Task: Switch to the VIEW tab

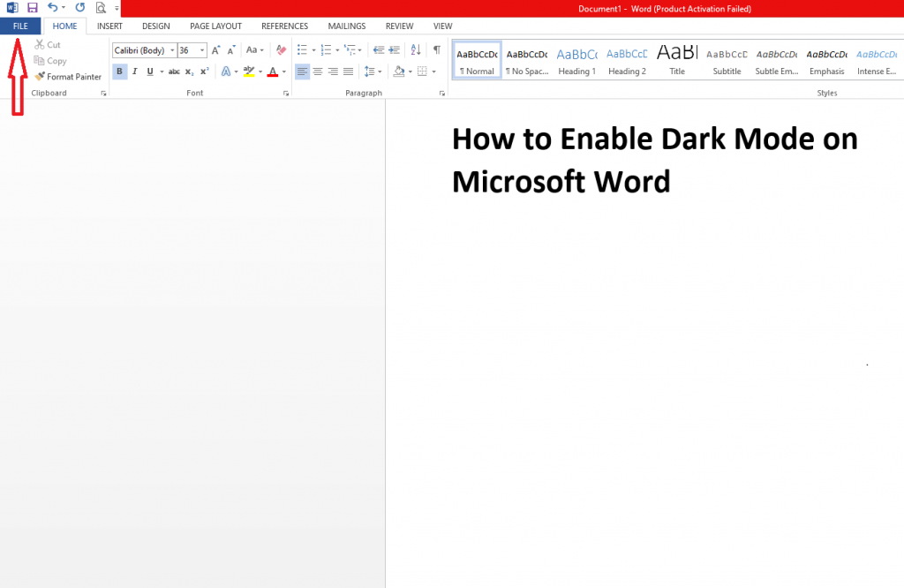Action: point(443,26)
